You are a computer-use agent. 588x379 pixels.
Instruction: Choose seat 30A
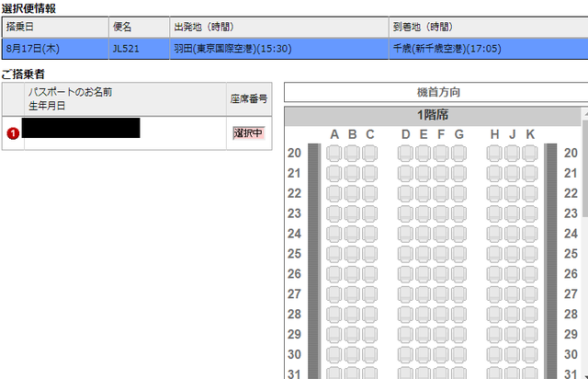point(334,354)
